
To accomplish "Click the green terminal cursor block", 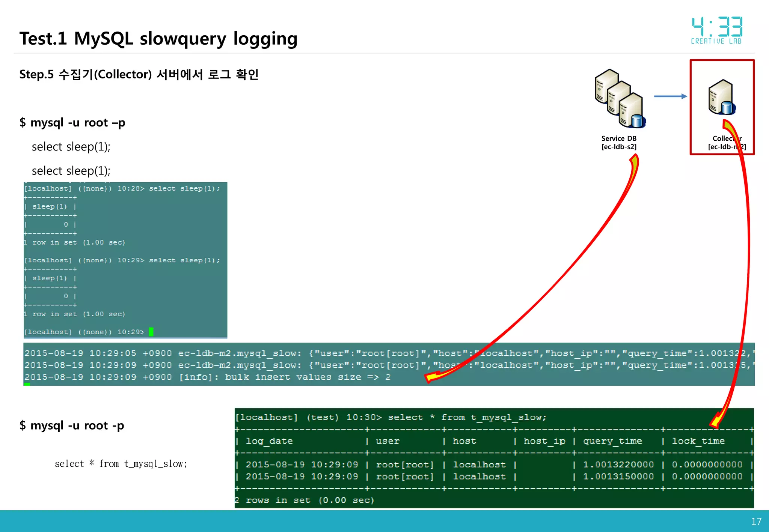I will [151, 332].
